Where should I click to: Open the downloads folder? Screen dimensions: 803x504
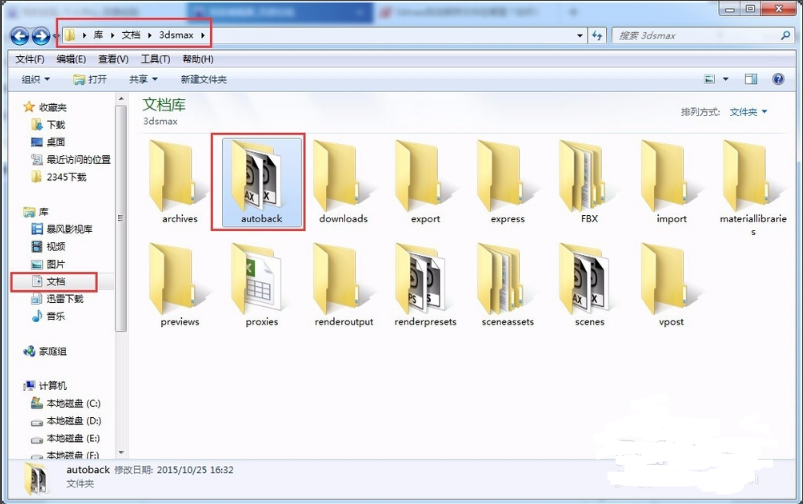click(x=343, y=182)
